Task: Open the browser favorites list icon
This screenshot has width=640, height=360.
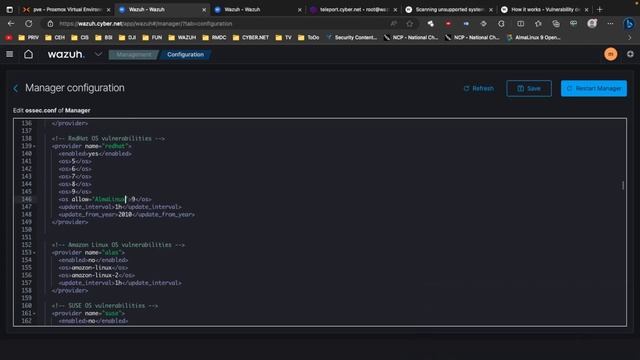Action: click(x=538, y=24)
